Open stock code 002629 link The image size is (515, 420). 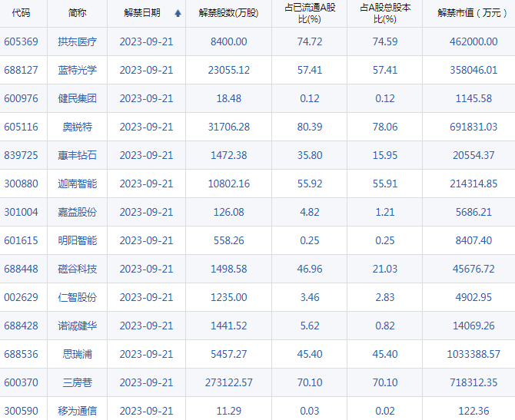pyautogui.click(x=20, y=297)
